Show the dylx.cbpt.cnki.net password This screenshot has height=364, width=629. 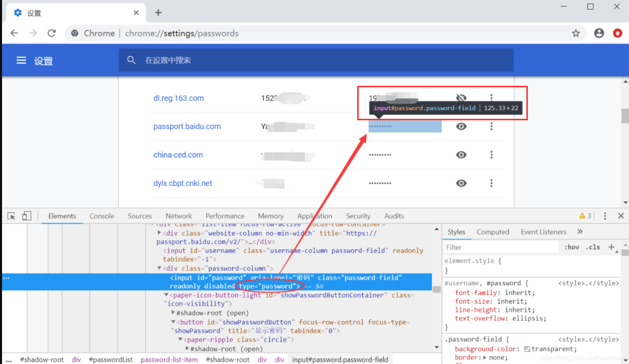pos(461,183)
